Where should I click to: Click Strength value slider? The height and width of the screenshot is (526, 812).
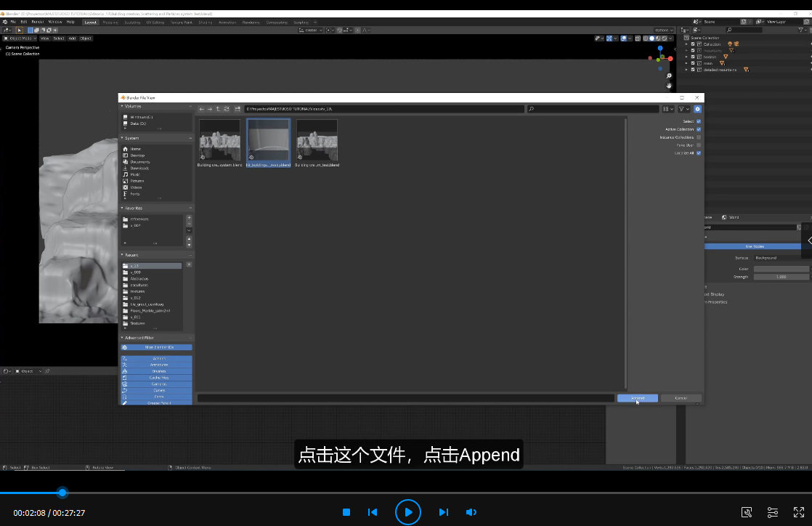point(781,277)
